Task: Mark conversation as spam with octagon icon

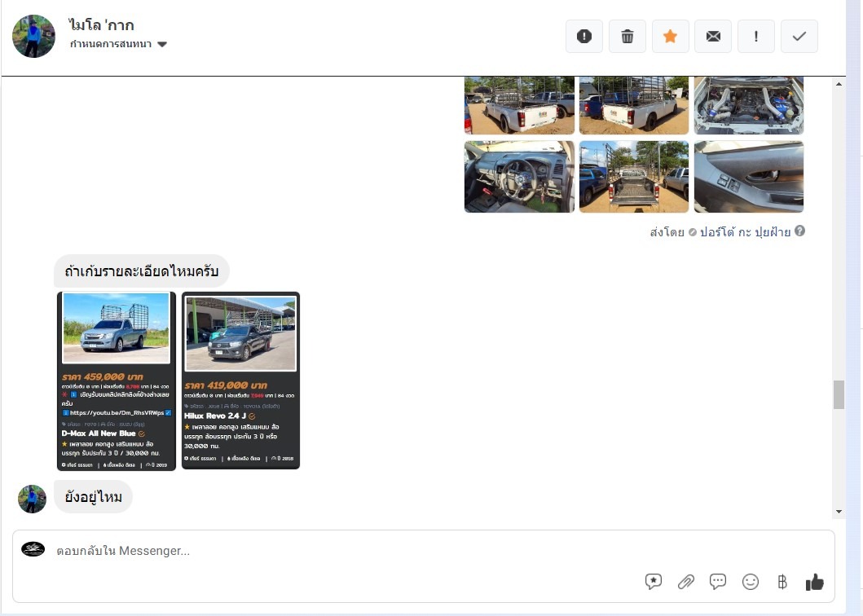Action: 584,37
